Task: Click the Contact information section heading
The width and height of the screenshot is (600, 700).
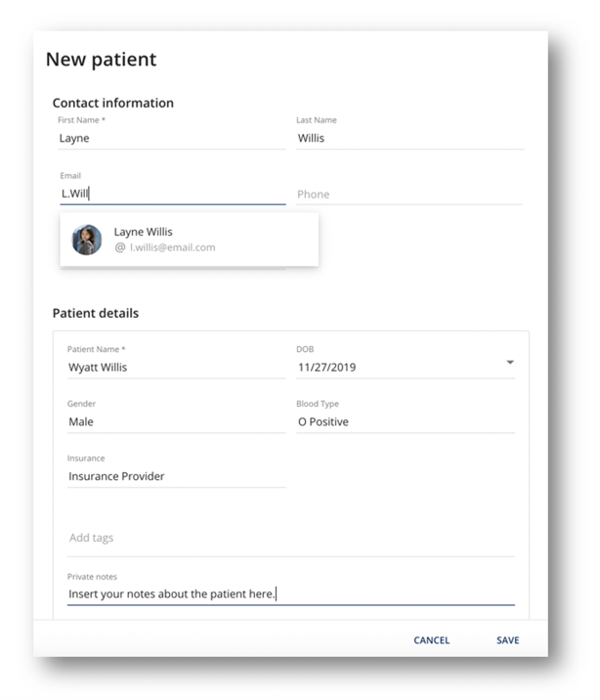Action: click(112, 103)
